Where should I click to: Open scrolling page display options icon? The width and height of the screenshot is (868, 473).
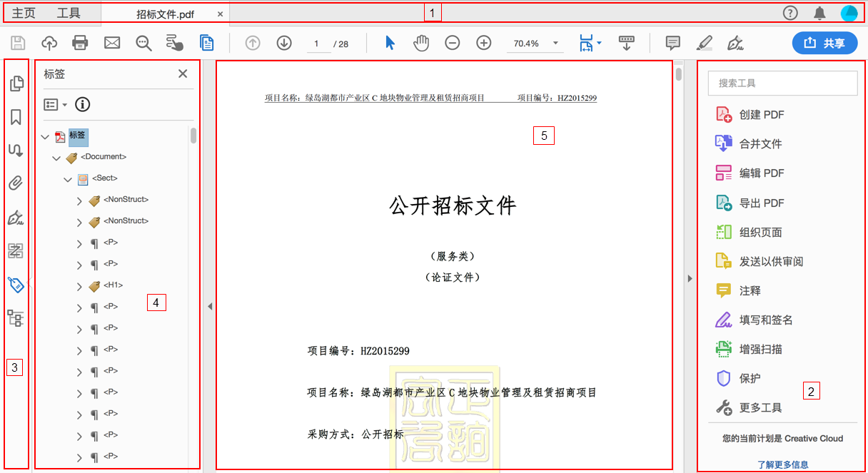pos(627,43)
